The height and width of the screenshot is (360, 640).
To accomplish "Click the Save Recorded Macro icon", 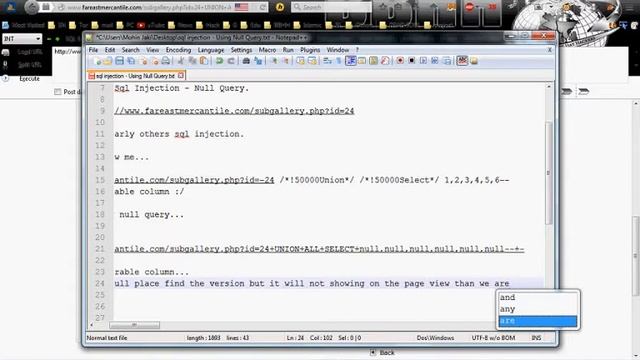I will point(447,61).
